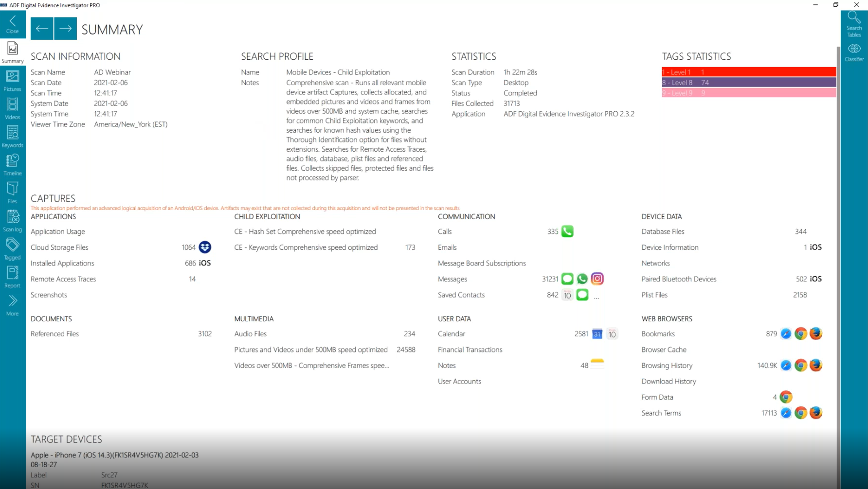Click the Firefox icon in Bookmarks row
868x489 pixels.
(816, 333)
